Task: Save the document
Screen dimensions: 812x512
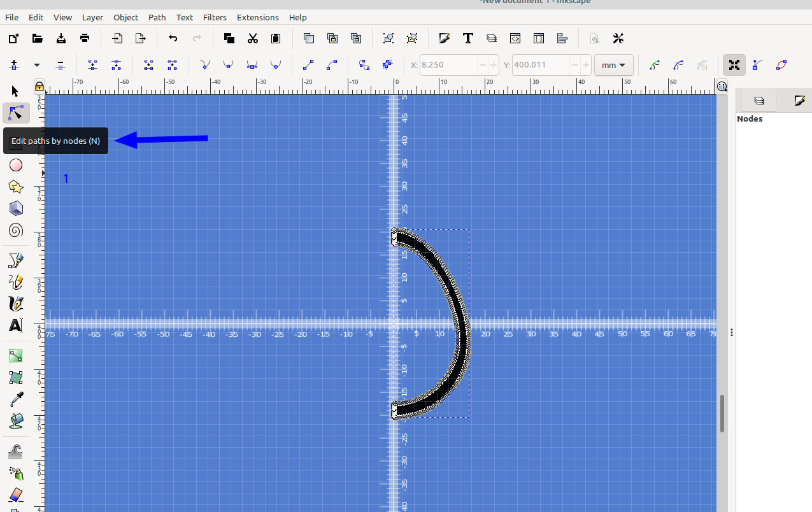Action: coord(61,38)
